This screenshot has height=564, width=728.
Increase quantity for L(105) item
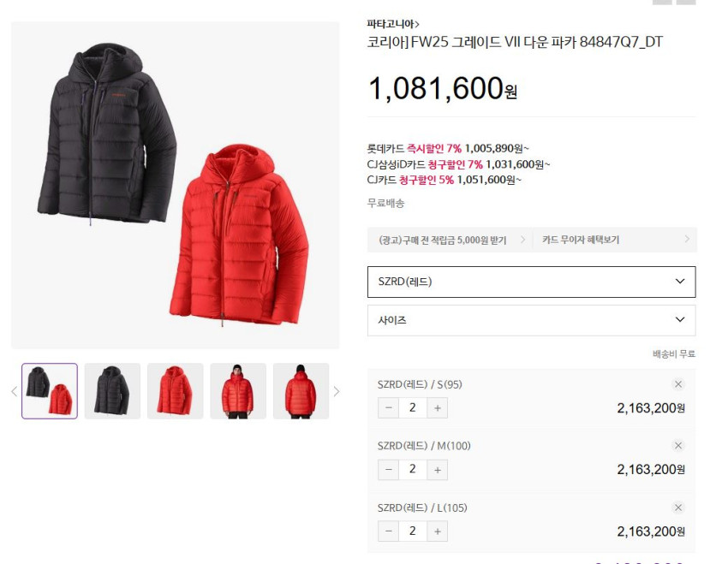coord(438,531)
